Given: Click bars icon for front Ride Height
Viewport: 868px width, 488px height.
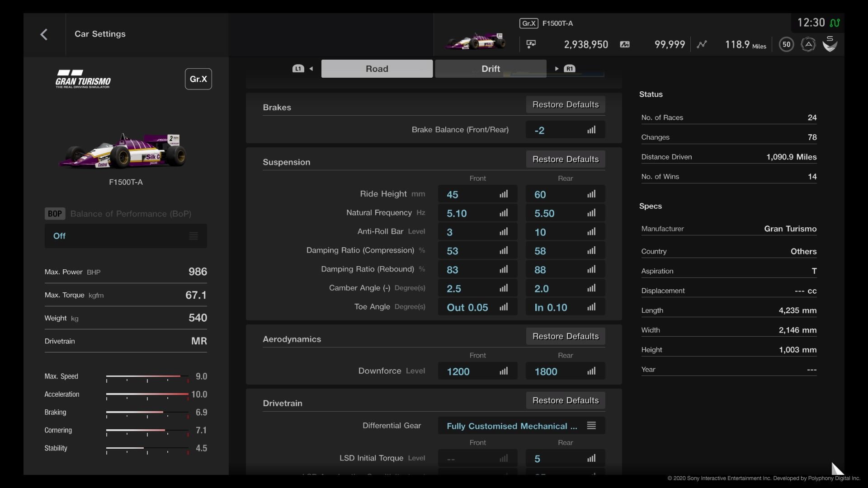Looking at the screenshot, I should click(504, 194).
